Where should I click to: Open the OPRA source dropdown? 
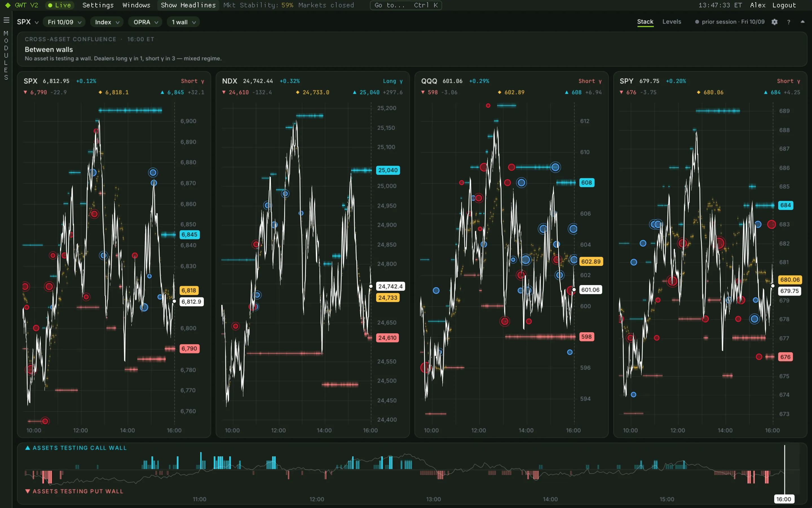[145, 22]
